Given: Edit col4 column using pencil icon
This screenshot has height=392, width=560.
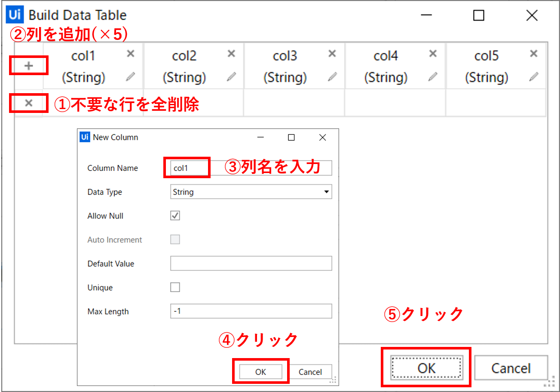Looking at the screenshot, I should point(433,77).
